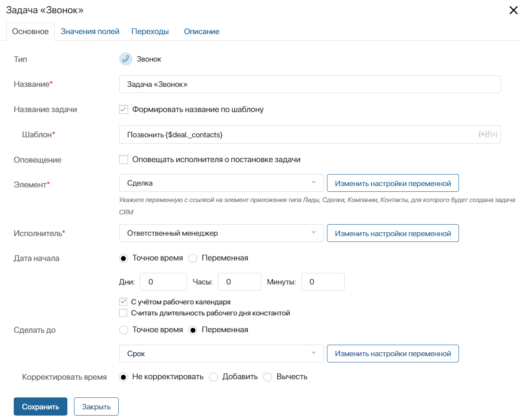Image resolution: width=521 pixels, height=420 pixels.
Task: Change variable settings for Элемент
Action: [393, 183]
